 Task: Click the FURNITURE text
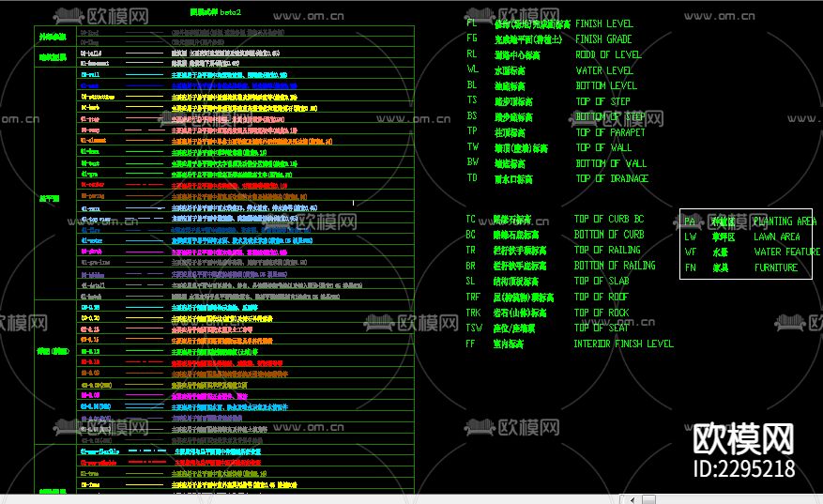click(776, 267)
